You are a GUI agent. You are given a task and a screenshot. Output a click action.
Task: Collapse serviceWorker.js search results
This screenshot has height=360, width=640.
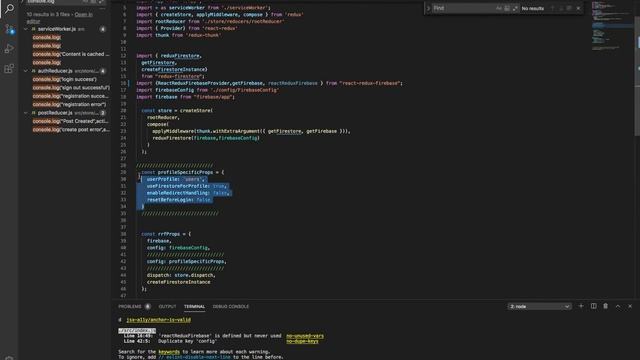point(26,29)
